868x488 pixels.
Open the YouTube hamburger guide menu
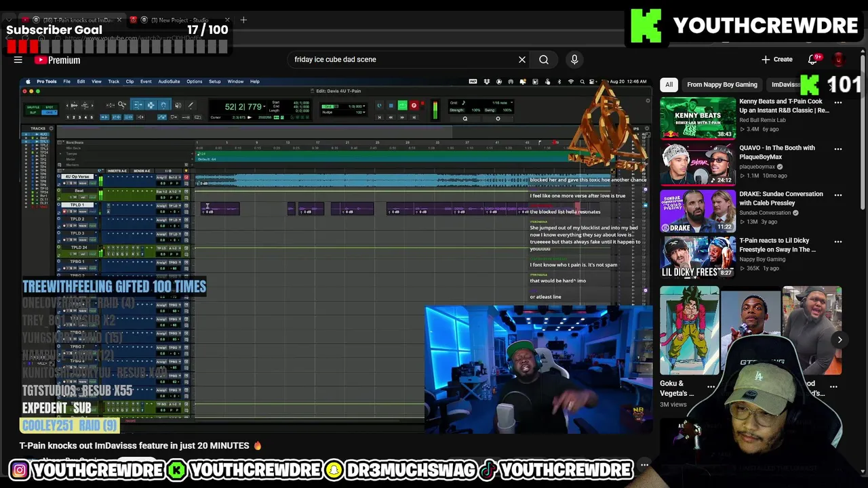pos(18,60)
